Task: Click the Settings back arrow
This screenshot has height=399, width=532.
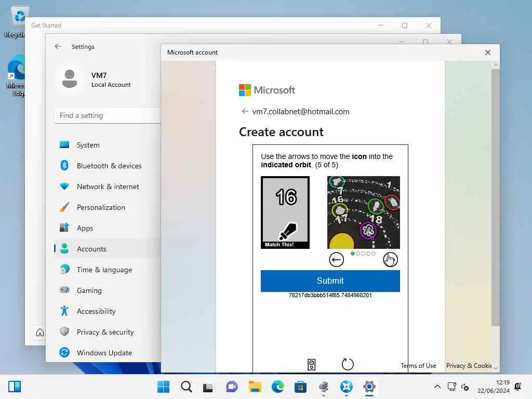Action: 58,46
